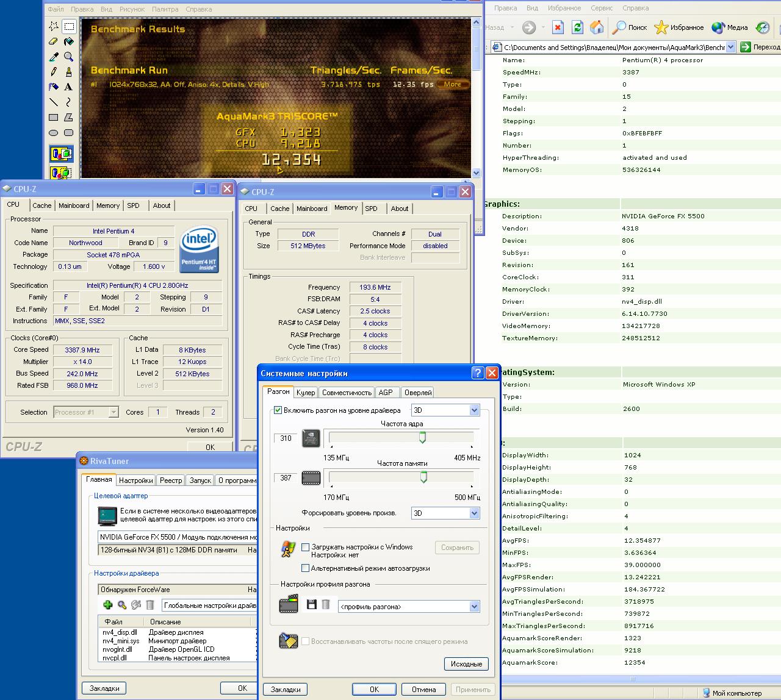Select the Rounded Rectangle tool
781x700 pixels.
point(69,133)
